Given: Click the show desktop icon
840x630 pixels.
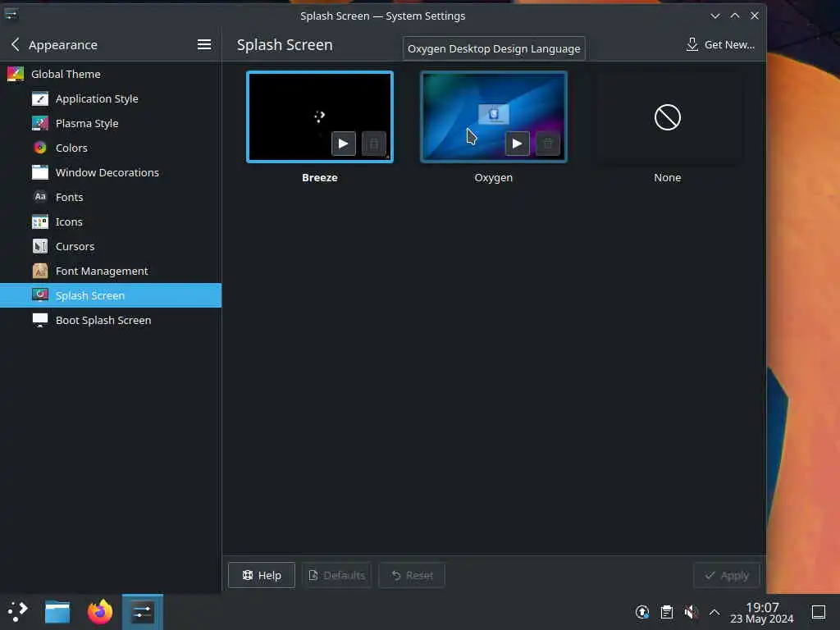Looking at the screenshot, I should tap(819, 612).
